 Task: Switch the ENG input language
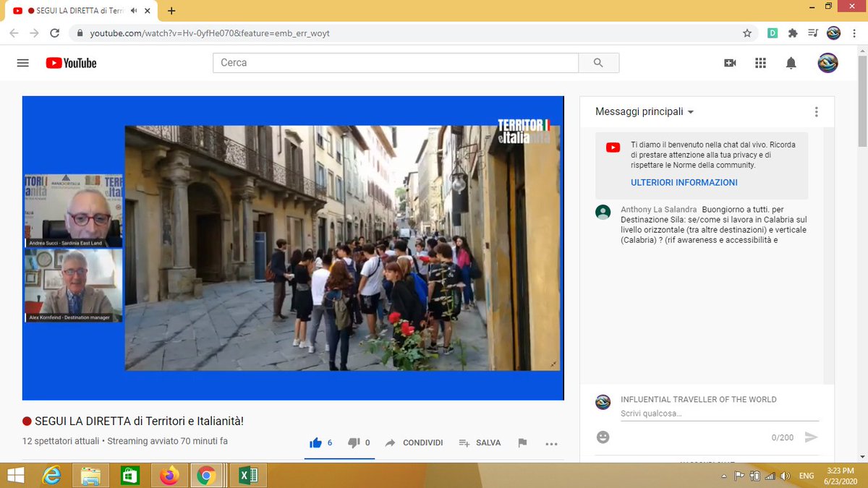(807, 476)
